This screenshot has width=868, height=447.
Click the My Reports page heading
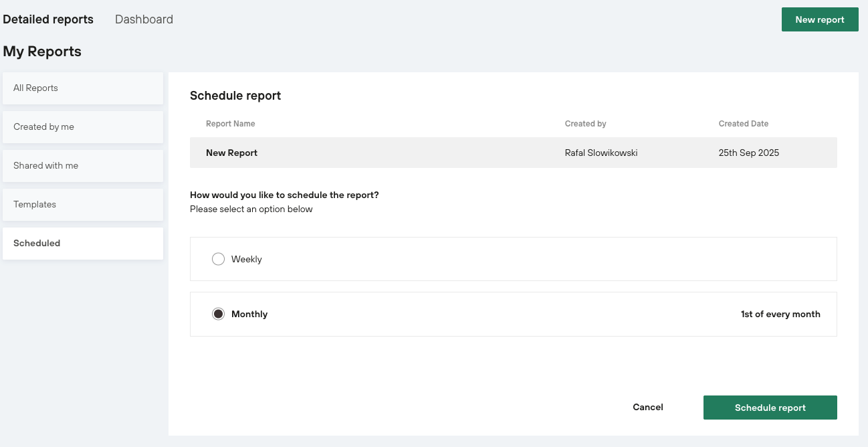click(42, 52)
